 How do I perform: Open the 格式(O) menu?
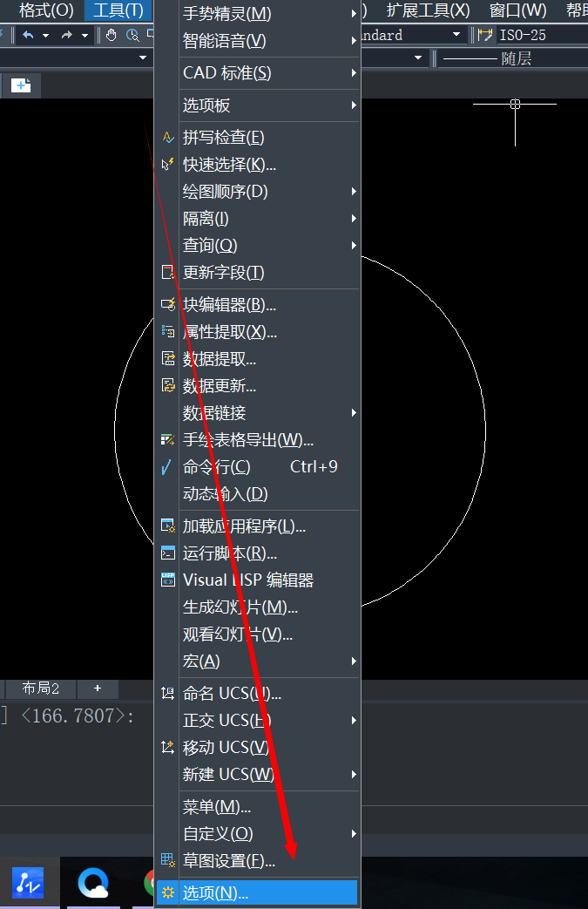point(46,10)
